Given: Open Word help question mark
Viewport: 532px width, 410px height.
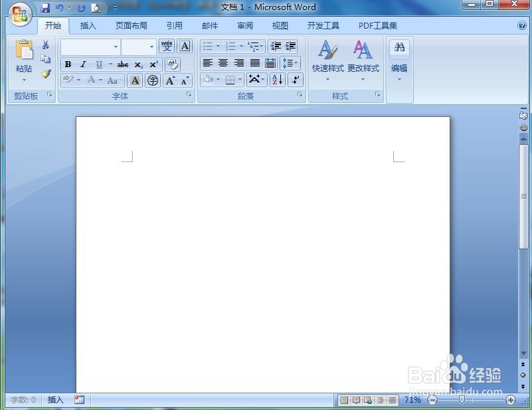Looking at the screenshot, I should [522, 26].
